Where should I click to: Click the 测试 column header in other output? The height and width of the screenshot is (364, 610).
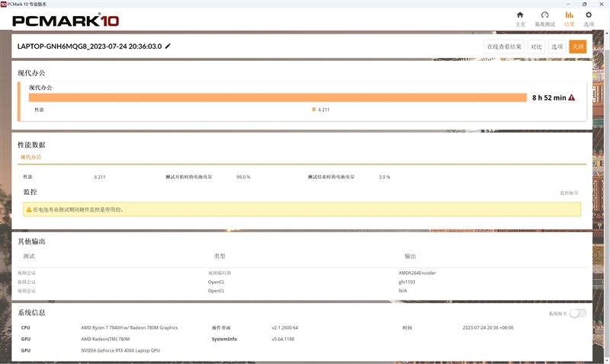29,257
